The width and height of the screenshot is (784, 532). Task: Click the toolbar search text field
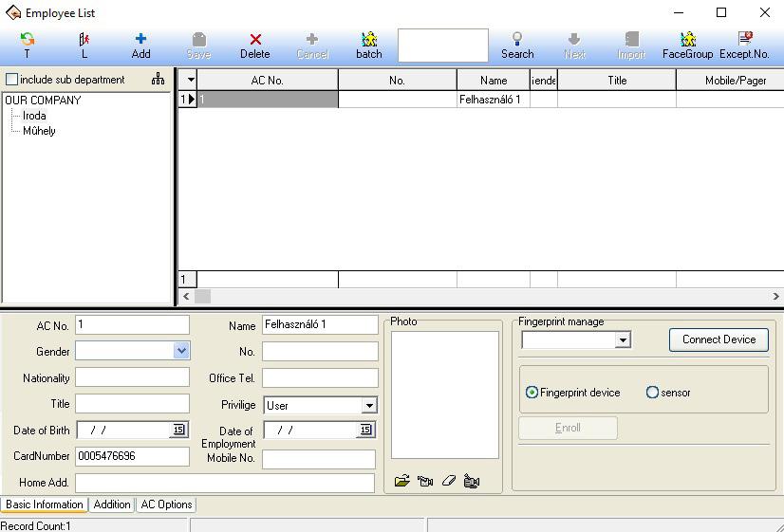443,46
